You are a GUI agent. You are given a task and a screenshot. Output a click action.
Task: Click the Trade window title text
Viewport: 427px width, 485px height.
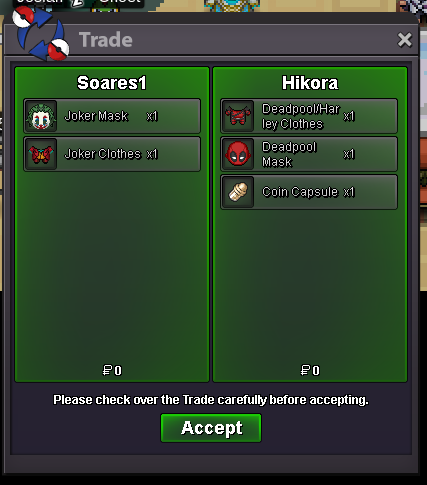point(106,40)
